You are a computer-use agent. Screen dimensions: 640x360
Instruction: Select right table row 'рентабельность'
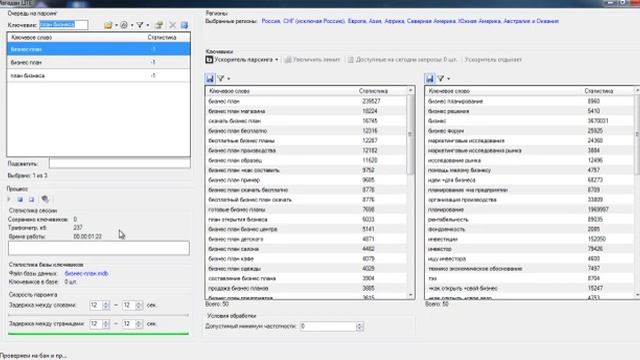click(x=530, y=219)
